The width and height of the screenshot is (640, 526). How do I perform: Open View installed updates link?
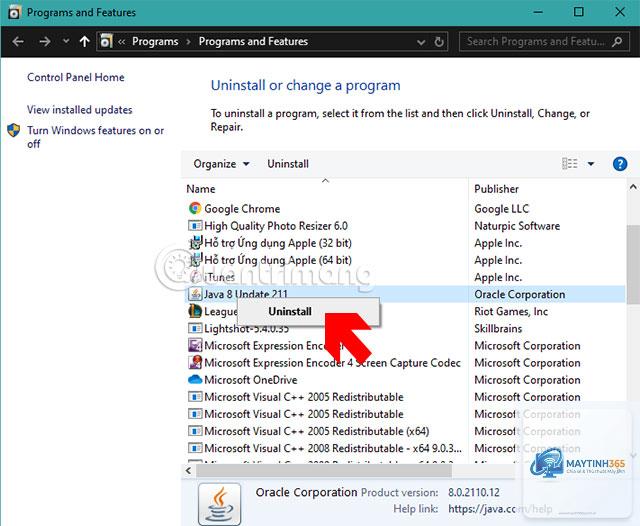click(x=80, y=110)
